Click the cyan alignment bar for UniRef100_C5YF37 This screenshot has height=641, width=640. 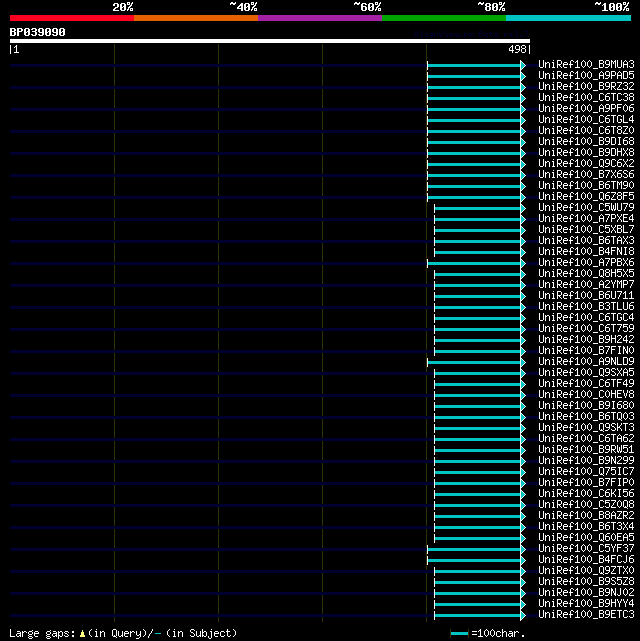pyautogui.click(x=474, y=549)
